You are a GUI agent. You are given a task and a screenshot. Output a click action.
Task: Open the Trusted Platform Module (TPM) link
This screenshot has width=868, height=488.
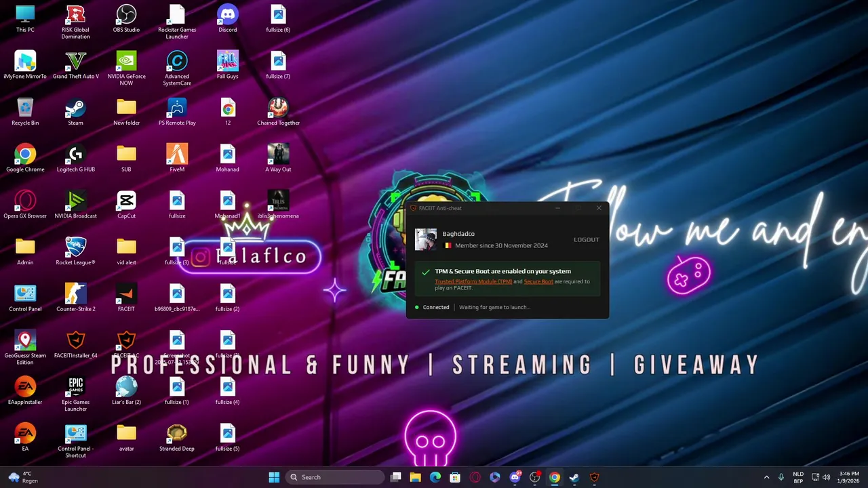click(473, 281)
